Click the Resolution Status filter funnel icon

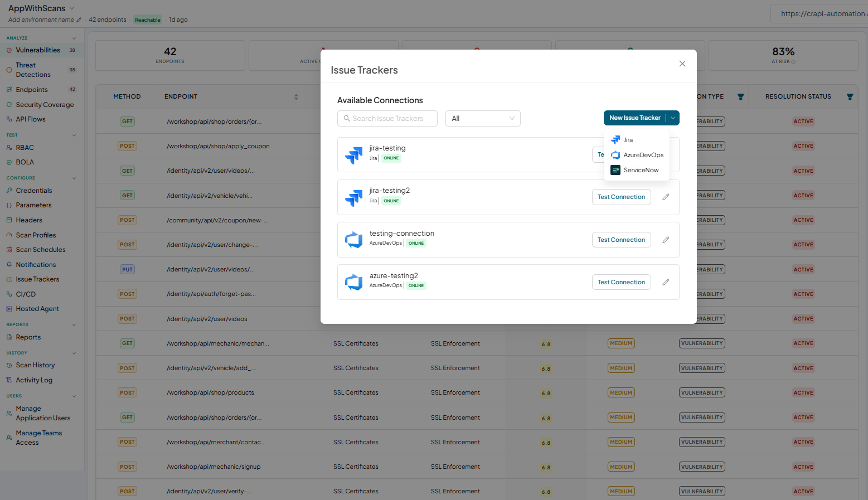pyautogui.click(x=850, y=96)
